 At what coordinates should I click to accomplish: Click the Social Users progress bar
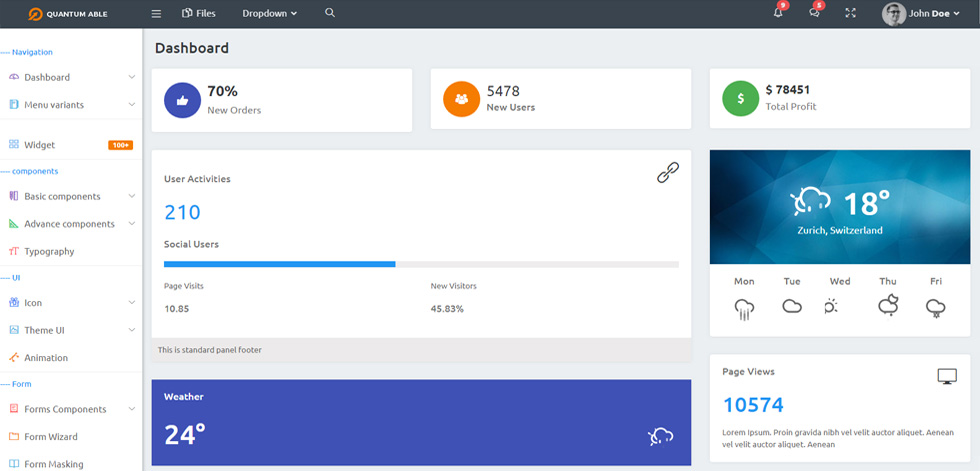click(x=421, y=264)
